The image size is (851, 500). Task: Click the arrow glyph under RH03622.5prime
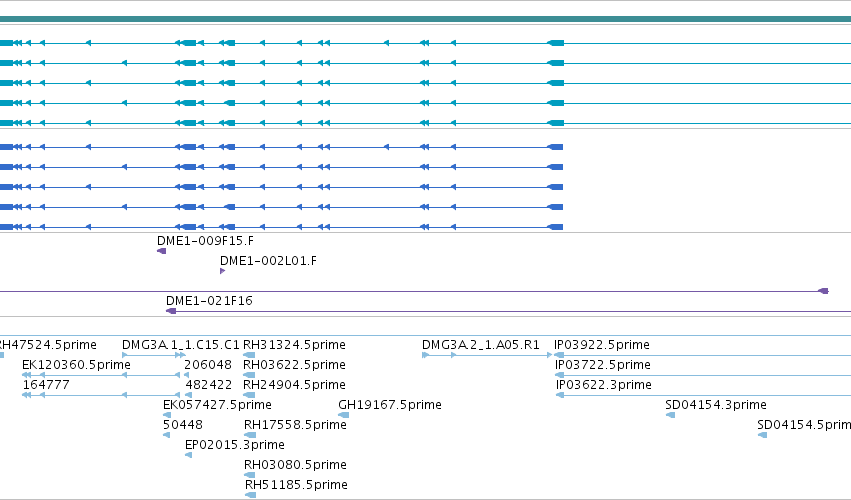point(249,375)
